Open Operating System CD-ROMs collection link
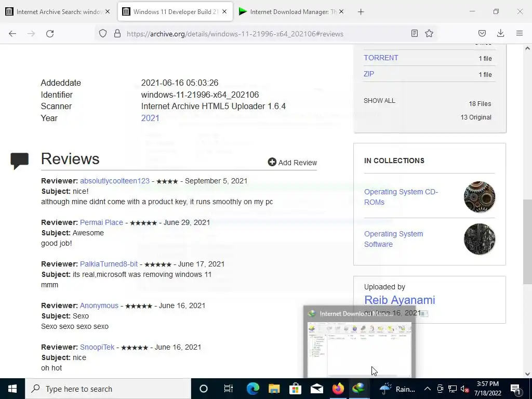The image size is (532, 399). coord(401,197)
